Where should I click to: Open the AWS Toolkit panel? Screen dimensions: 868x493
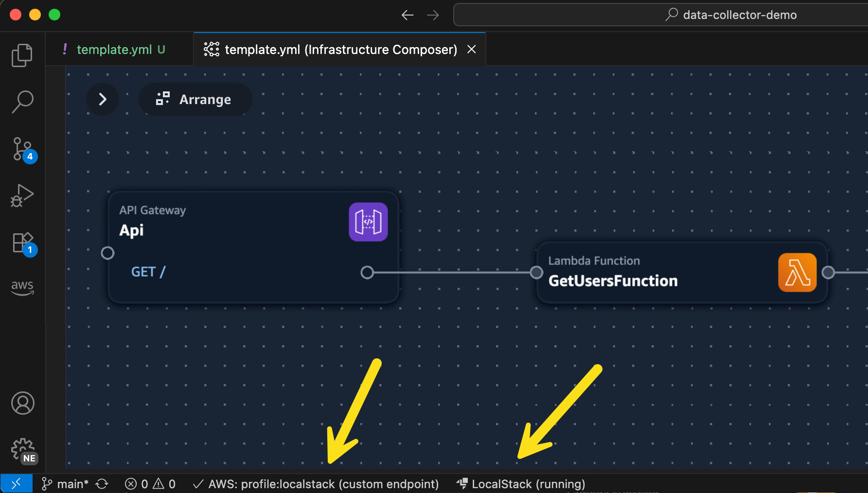point(22,287)
